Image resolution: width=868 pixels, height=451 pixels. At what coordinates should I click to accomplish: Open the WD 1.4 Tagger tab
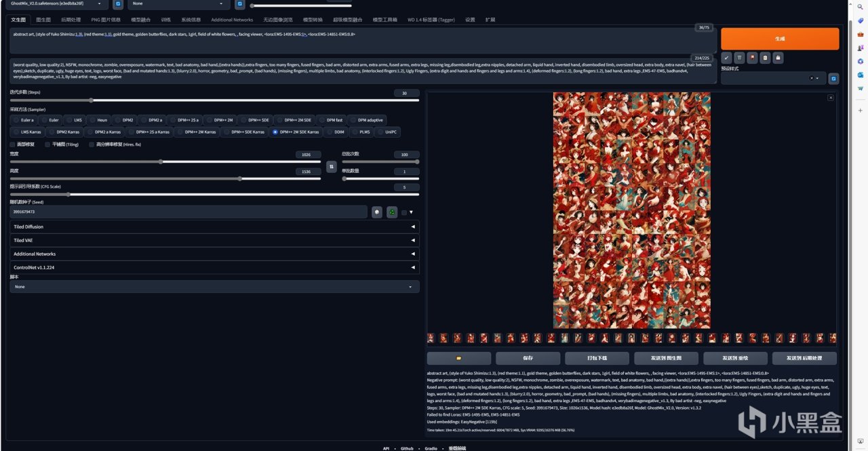pos(431,20)
